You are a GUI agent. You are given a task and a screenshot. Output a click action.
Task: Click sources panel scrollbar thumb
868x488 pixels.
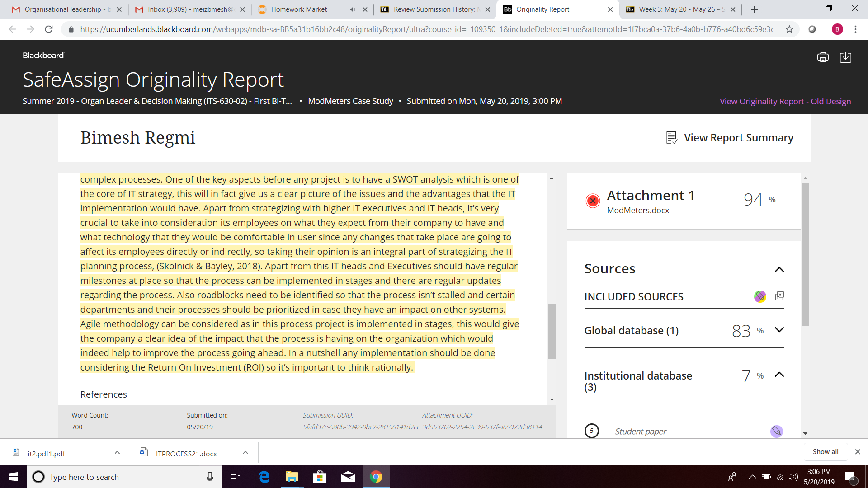(x=805, y=254)
